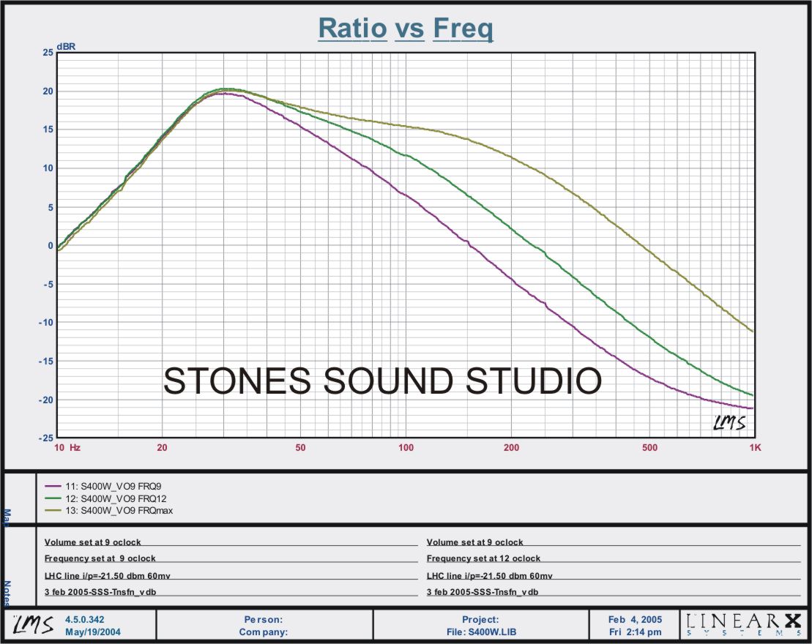Click the '100' Hz frequency-axis label
This screenshot has height=644, width=812.
pyautogui.click(x=406, y=447)
